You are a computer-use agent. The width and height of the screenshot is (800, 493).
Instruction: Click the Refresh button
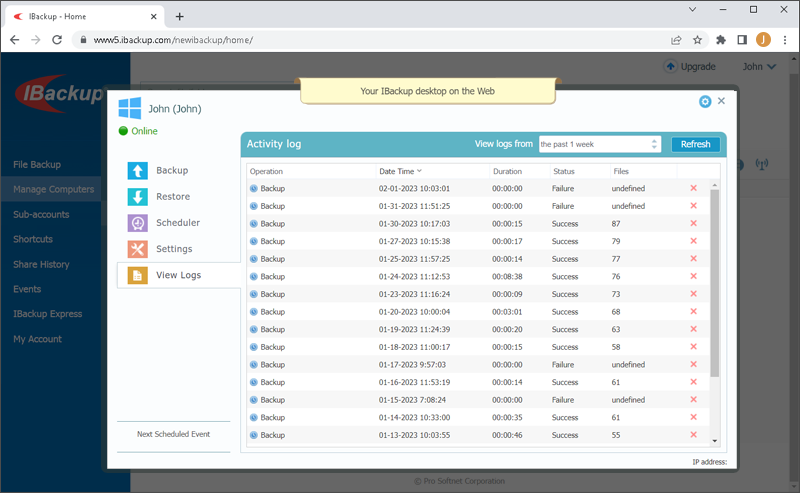(x=695, y=144)
